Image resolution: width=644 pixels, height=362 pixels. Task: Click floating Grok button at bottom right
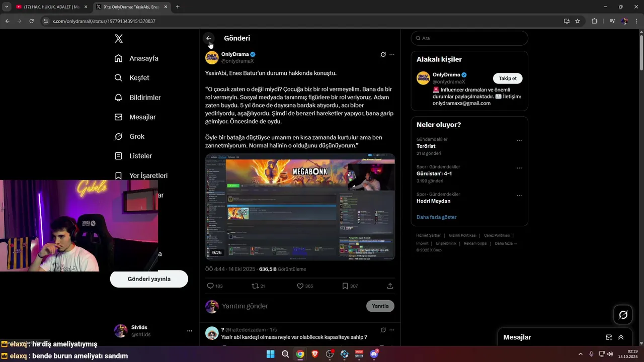(623, 315)
